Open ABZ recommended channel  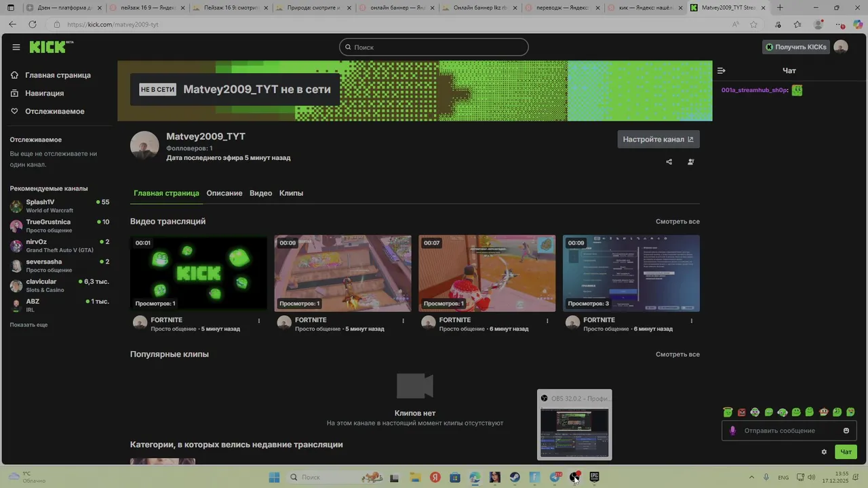pyautogui.click(x=59, y=305)
